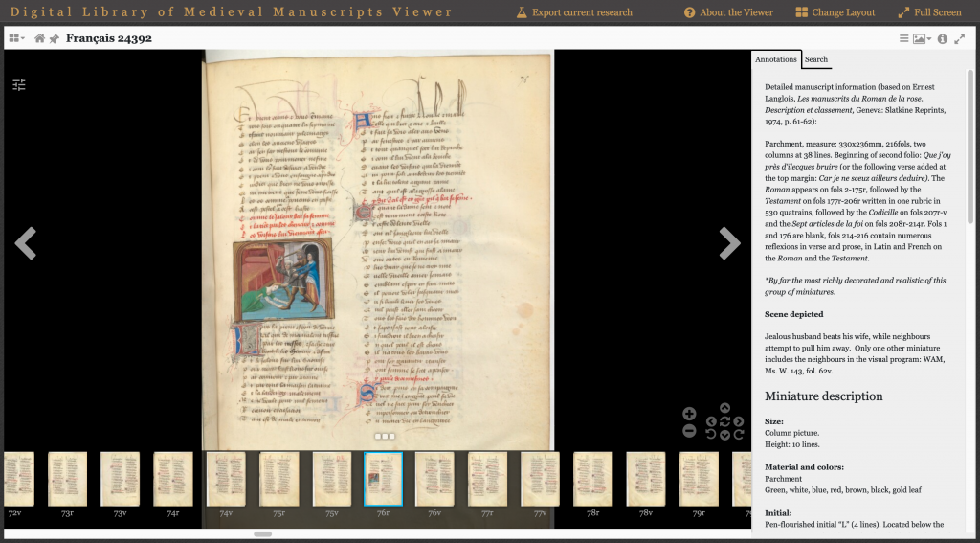Switch to the Annotations tab
The height and width of the screenshot is (543, 980).
click(x=775, y=59)
